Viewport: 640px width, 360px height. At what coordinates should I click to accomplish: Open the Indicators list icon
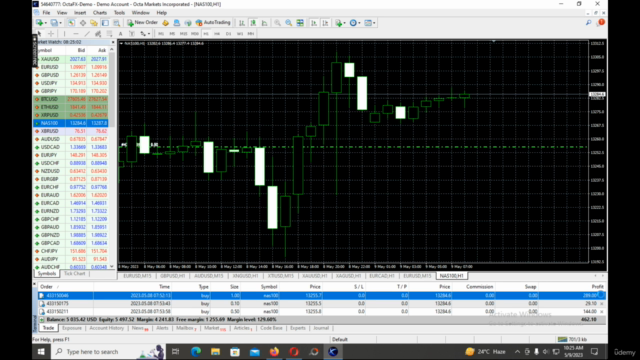tap(338, 23)
